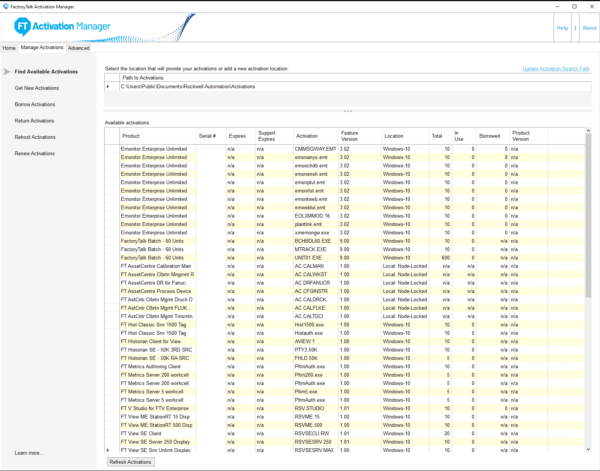Select the BCHBDL60.EXE activation cell
This screenshot has height=471, width=600.
pos(316,241)
